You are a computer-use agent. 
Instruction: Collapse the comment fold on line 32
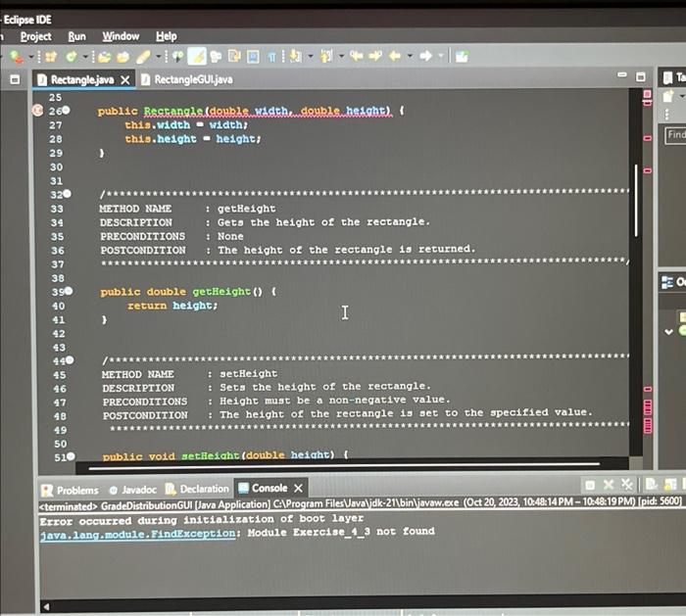click(67, 194)
